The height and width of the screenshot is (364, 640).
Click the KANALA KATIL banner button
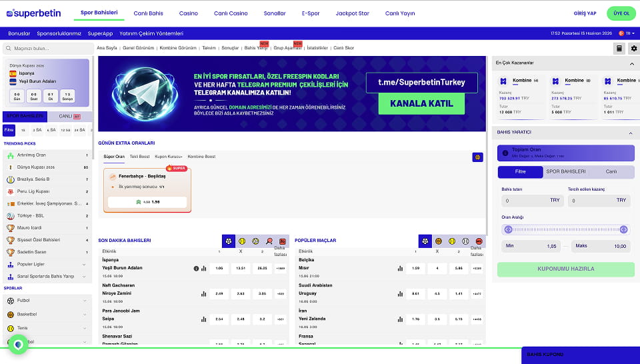click(421, 103)
